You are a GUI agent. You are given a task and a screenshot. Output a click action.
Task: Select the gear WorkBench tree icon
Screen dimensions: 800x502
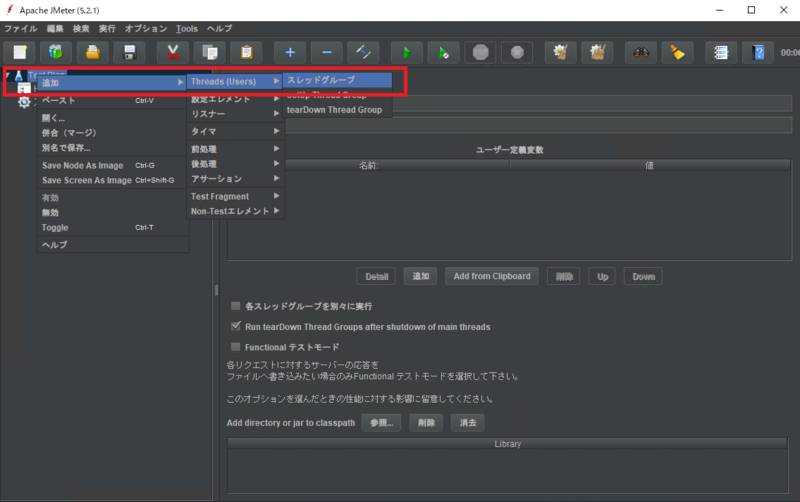click(x=24, y=102)
